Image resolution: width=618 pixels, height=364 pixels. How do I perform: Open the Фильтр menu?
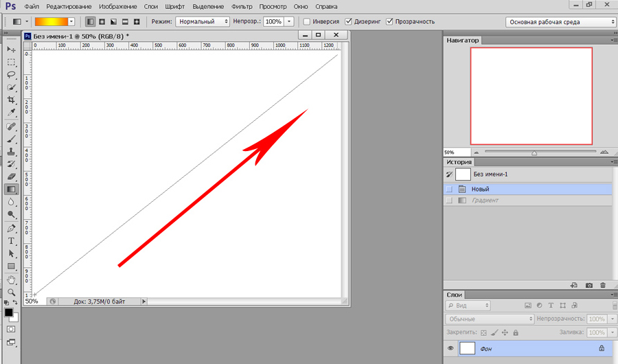242,7
